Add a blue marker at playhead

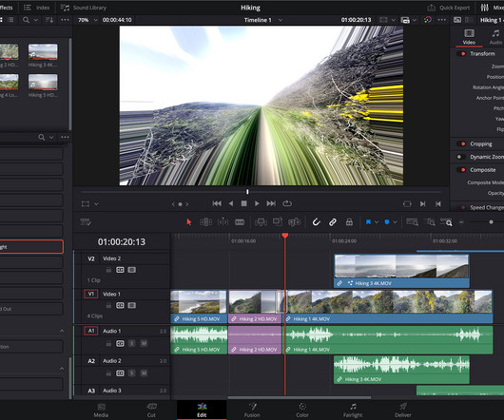387,222
